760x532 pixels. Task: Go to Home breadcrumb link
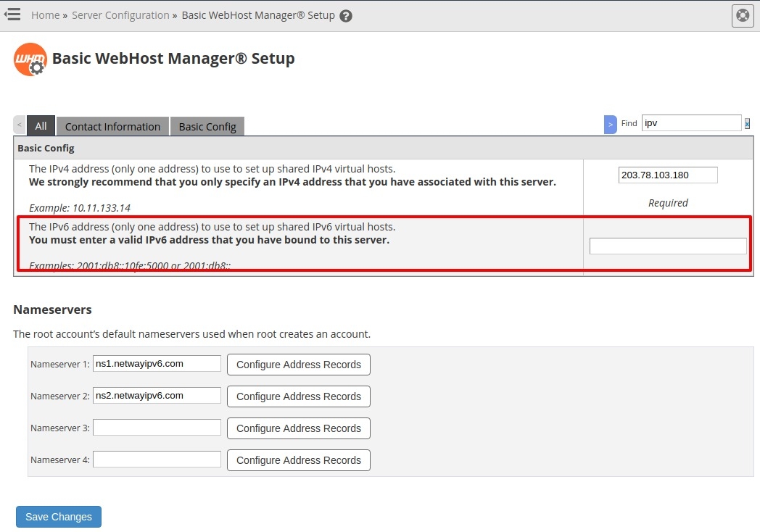point(45,15)
